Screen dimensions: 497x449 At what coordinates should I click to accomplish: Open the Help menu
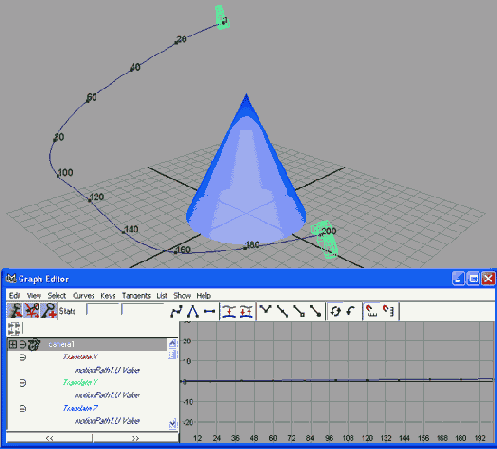(203, 296)
